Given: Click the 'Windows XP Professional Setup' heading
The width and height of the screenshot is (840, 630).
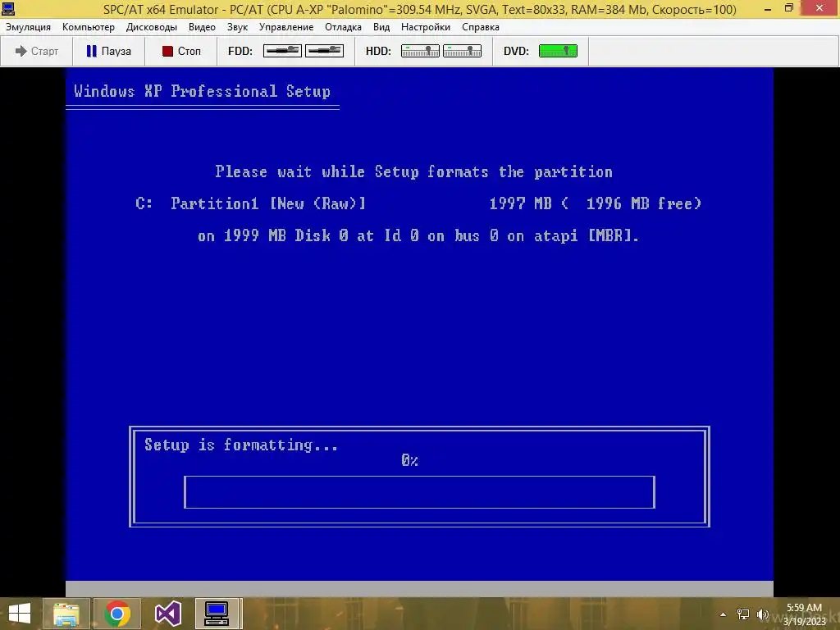Looking at the screenshot, I should point(202,91).
